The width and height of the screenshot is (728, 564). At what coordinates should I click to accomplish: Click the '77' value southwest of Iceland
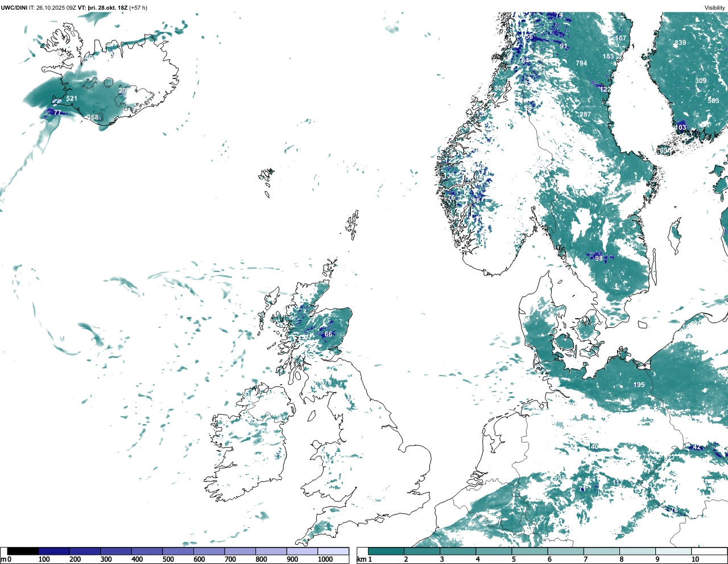[x=57, y=113]
